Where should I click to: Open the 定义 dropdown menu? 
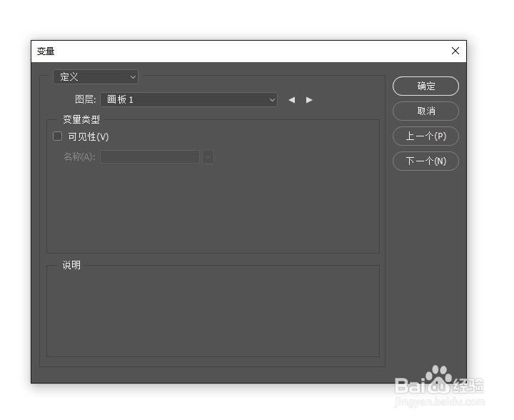pyautogui.click(x=96, y=77)
